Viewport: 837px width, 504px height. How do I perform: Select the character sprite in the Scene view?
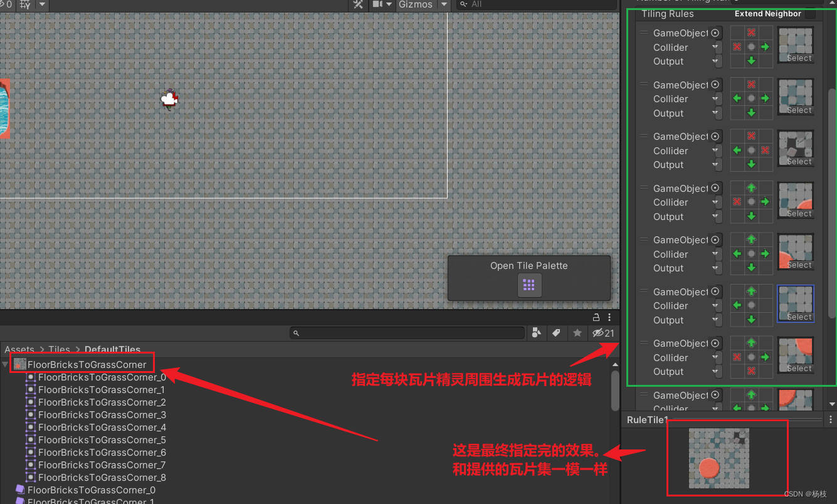point(169,99)
